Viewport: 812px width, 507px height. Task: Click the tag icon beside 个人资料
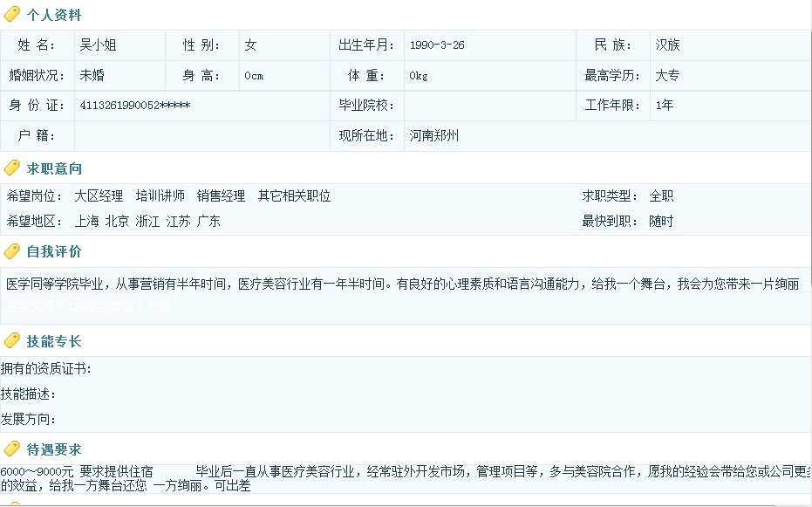click(x=12, y=15)
